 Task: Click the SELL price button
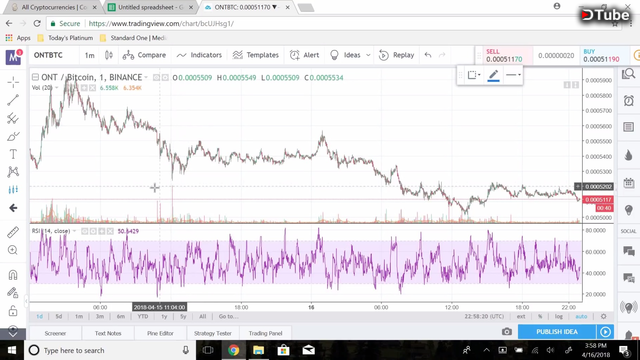(x=507, y=56)
